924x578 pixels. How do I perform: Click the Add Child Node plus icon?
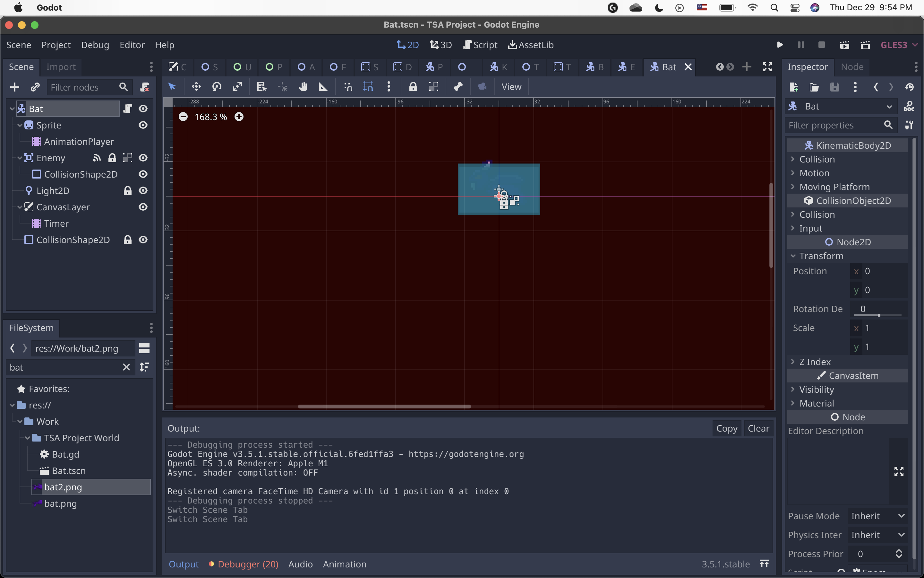tap(14, 87)
